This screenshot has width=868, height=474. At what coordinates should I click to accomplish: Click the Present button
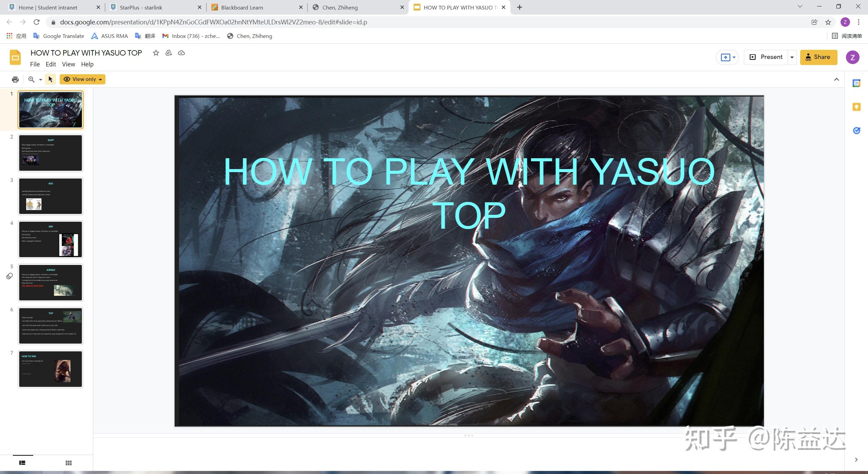point(766,57)
